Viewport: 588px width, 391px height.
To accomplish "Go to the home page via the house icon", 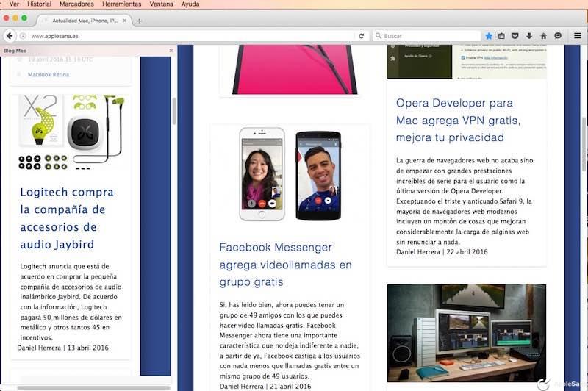I will click(x=543, y=36).
